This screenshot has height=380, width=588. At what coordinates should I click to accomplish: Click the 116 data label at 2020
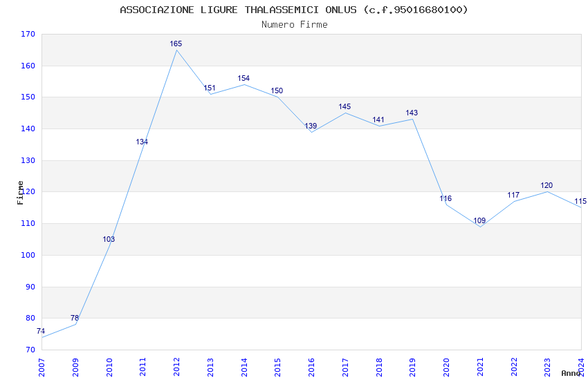click(x=445, y=198)
